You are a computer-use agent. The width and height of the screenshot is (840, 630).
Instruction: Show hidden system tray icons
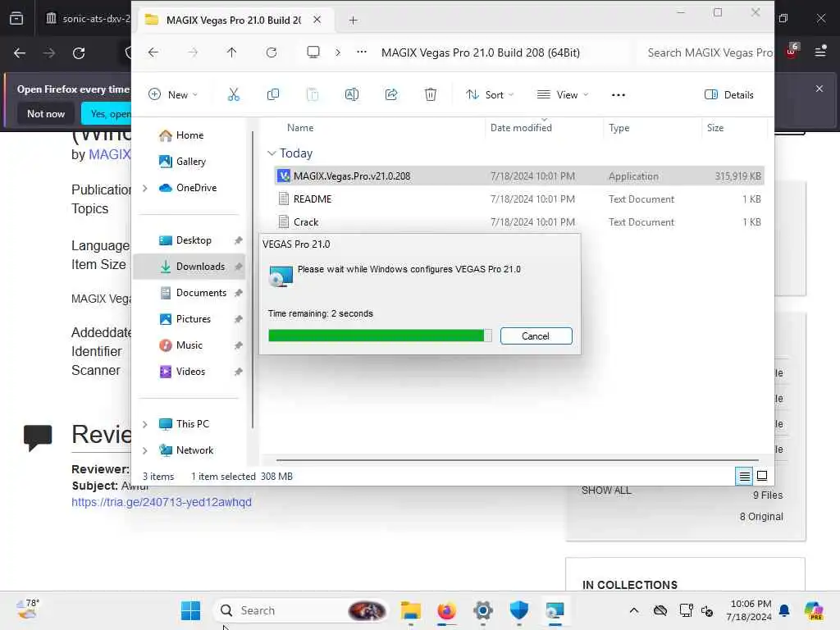point(634,610)
